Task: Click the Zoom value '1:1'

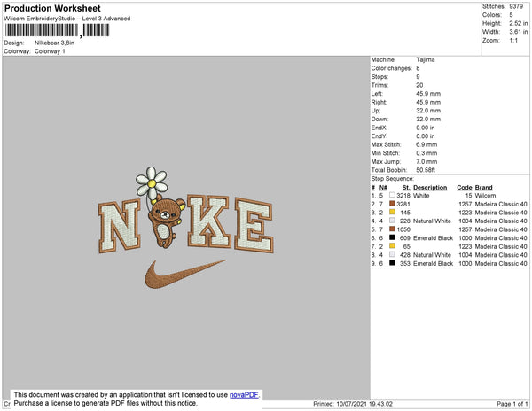Action: [x=513, y=41]
